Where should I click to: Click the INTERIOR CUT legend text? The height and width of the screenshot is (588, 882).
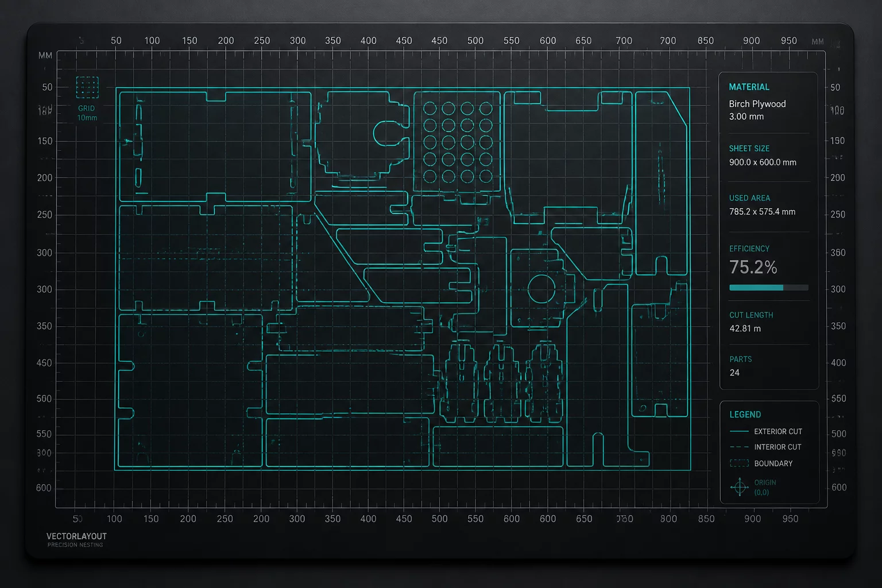pyautogui.click(x=777, y=447)
